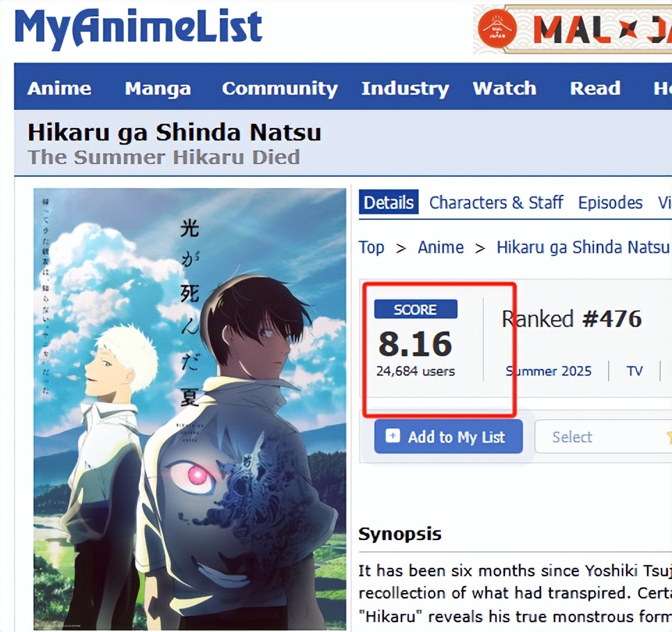The height and width of the screenshot is (632, 672).
Task: Click the Add to My List button
Action: 448,436
